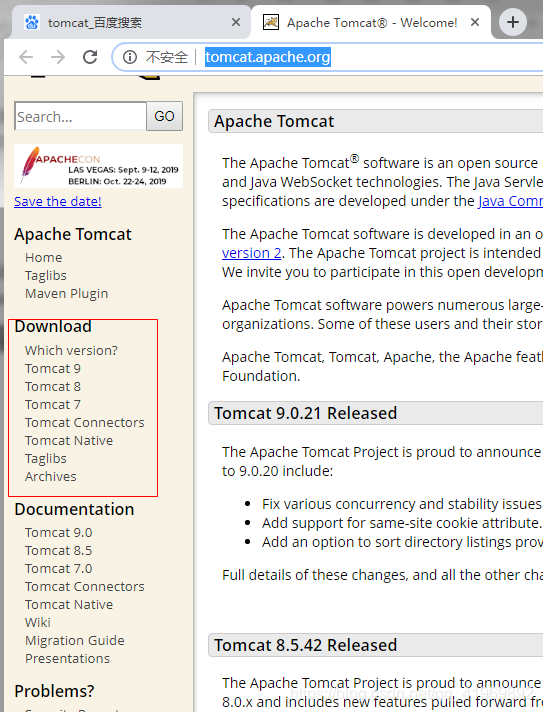Follow the Java Comm... link in intro paragraph
Image resolution: width=543 pixels, height=712 pixels.
510,201
